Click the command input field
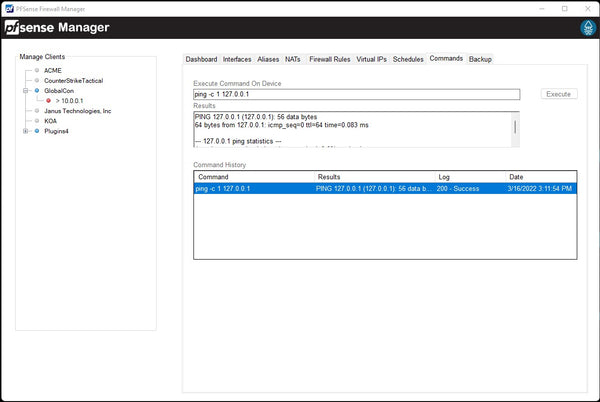Image resolution: width=600 pixels, height=402 pixels. [x=356, y=94]
